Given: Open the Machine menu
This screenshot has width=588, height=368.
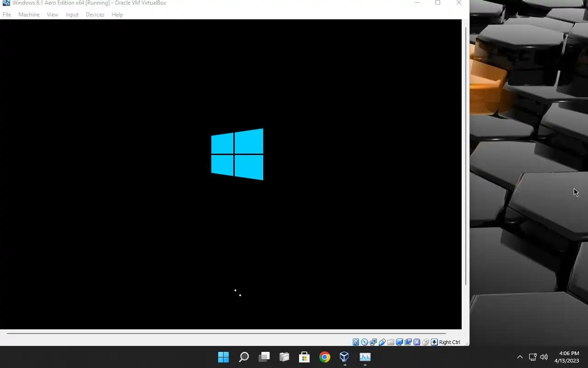Looking at the screenshot, I should coord(29,15).
